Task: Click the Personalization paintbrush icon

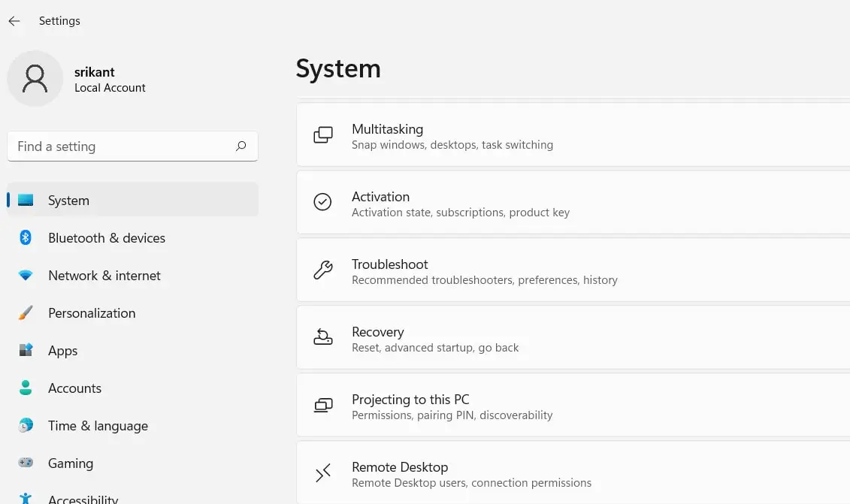Action: pyautogui.click(x=26, y=313)
